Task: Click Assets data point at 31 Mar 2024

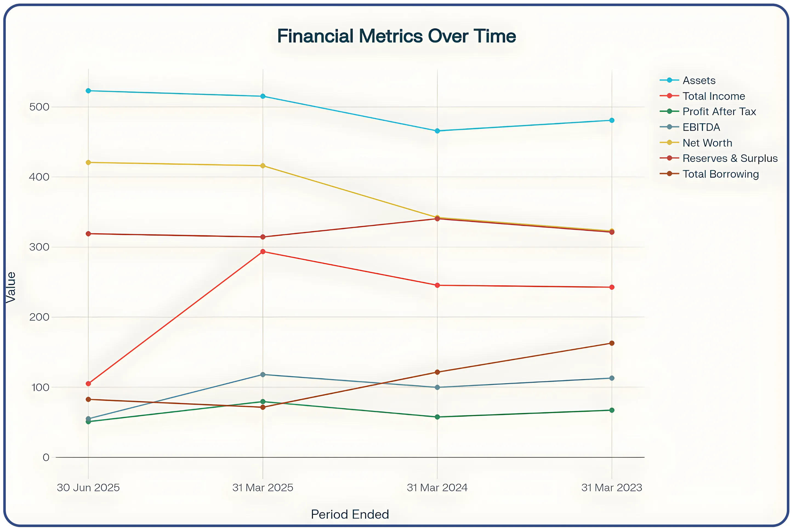Action: point(437,131)
